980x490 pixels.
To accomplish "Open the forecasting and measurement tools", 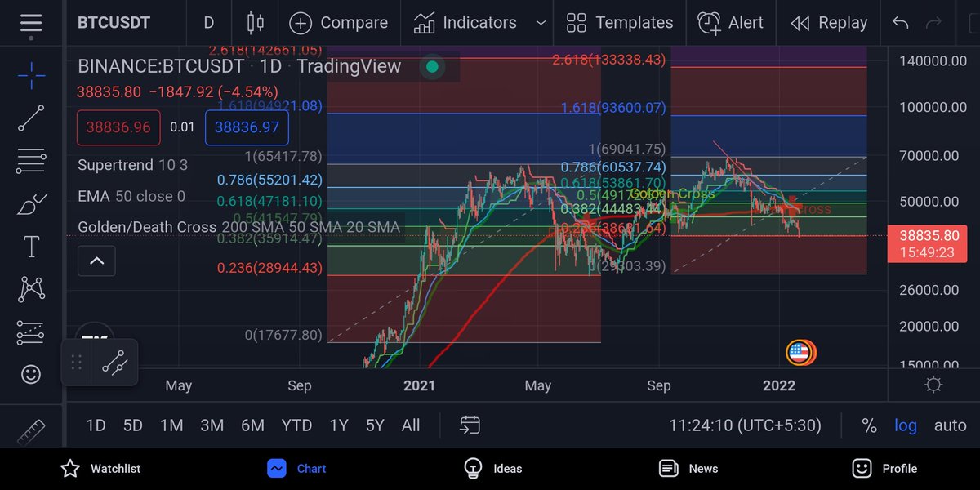I will [31, 332].
